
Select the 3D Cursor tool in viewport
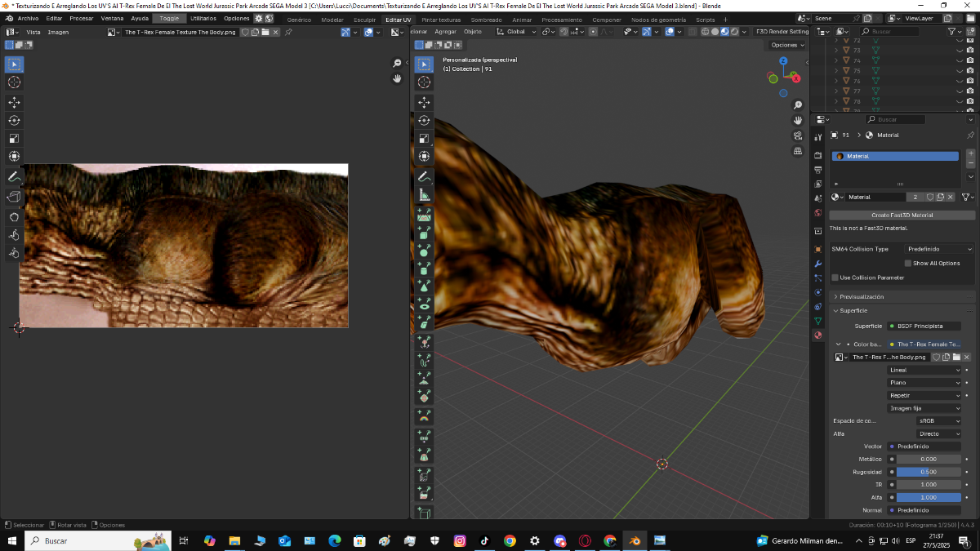tap(424, 82)
